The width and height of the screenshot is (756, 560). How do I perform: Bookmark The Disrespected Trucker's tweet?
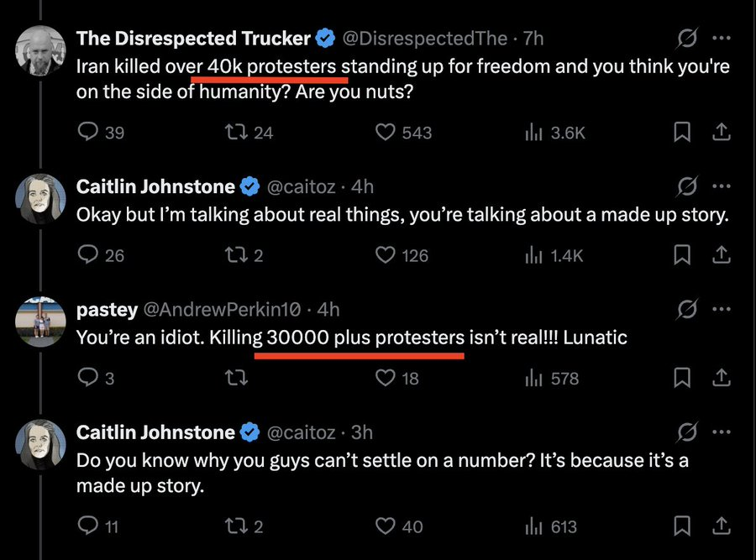(682, 132)
